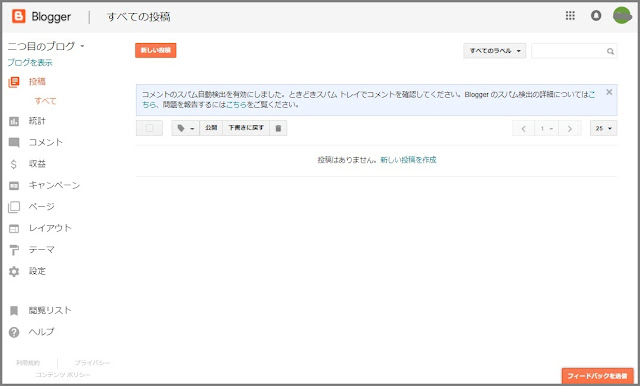Open the Google apps grid icon
Screen dimensions: 640x386
pyautogui.click(x=570, y=16)
